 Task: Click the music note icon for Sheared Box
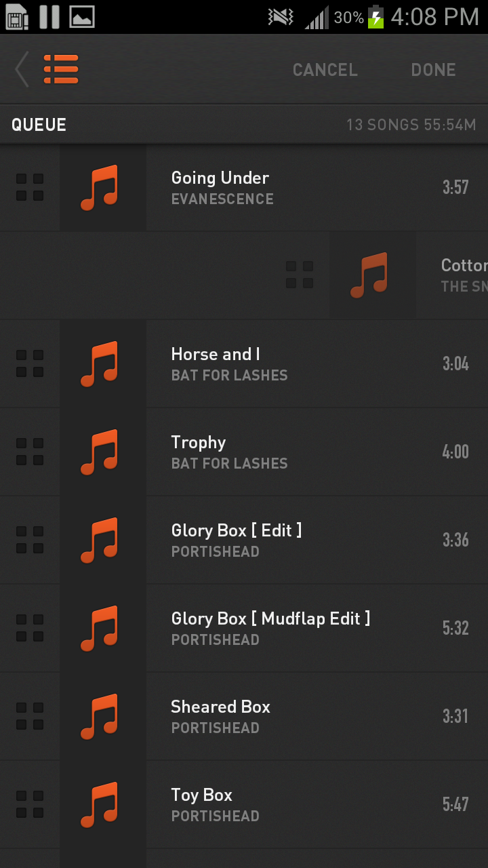pyautogui.click(x=100, y=716)
